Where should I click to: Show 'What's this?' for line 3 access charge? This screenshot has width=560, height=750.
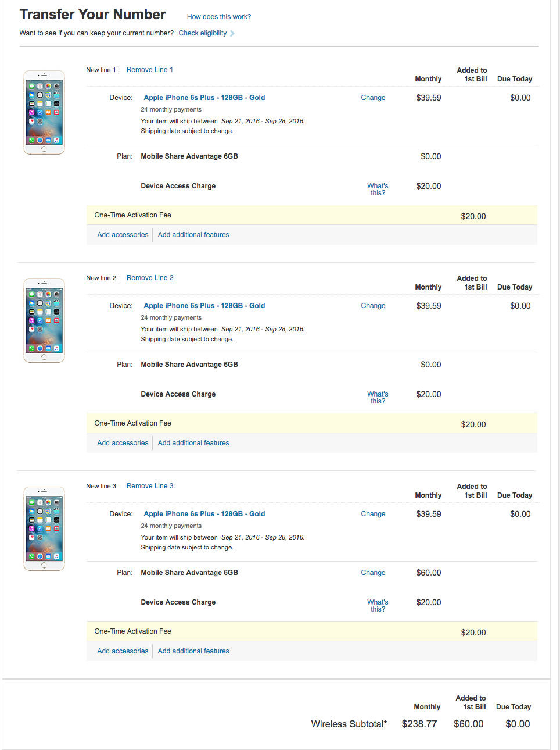coord(378,606)
